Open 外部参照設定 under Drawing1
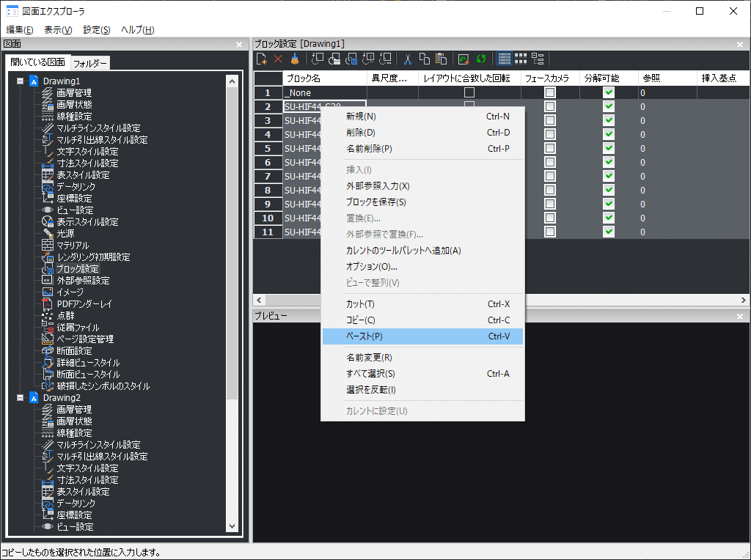The image size is (751, 560). pyautogui.click(x=83, y=281)
